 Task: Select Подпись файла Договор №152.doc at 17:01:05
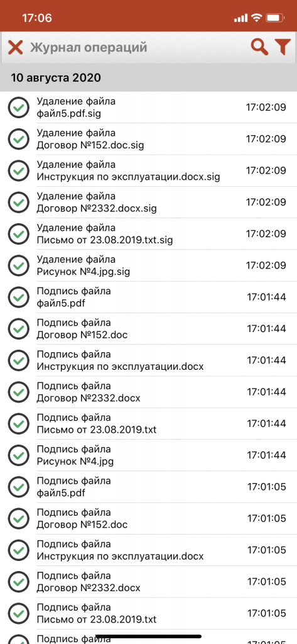148,518
